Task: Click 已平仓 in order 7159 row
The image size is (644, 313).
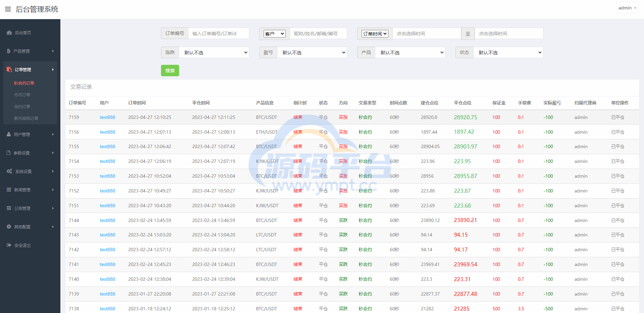Action: (x=618, y=117)
